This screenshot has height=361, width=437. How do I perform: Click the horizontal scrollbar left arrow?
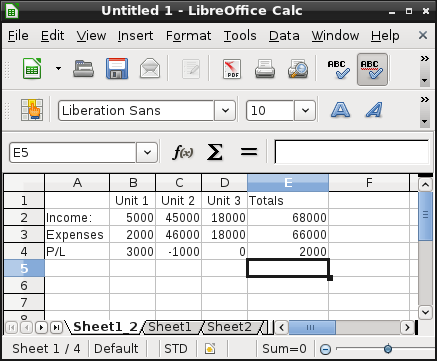(x=282, y=327)
